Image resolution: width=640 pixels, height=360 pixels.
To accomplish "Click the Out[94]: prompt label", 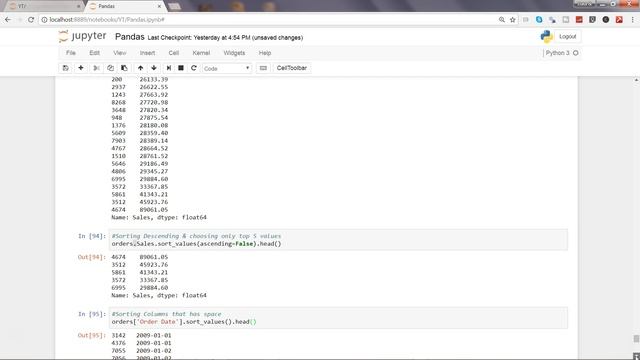I will click(x=92, y=257).
